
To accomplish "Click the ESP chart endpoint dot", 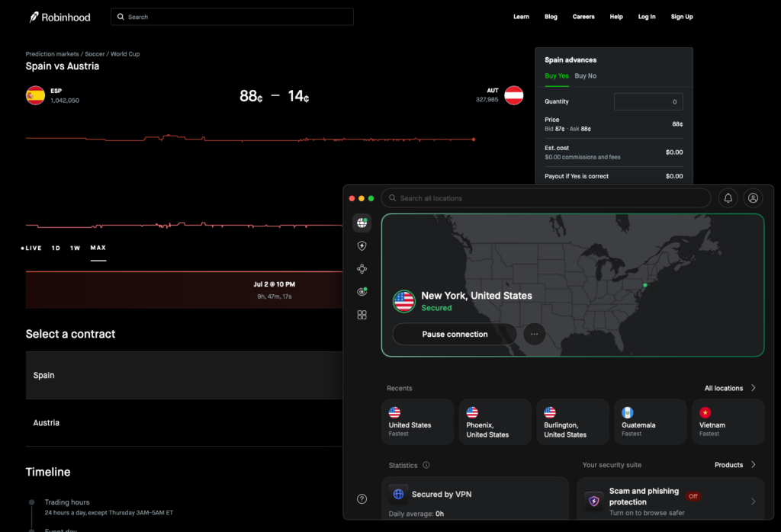I will 474,139.
